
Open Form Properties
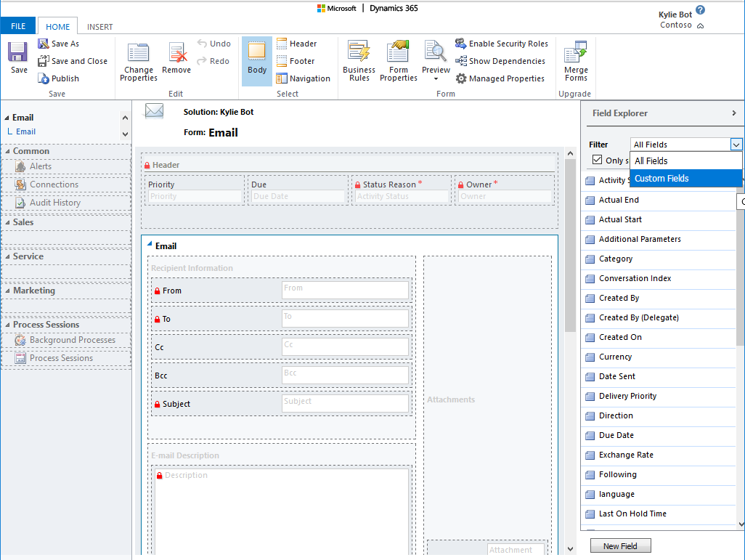point(398,61)
